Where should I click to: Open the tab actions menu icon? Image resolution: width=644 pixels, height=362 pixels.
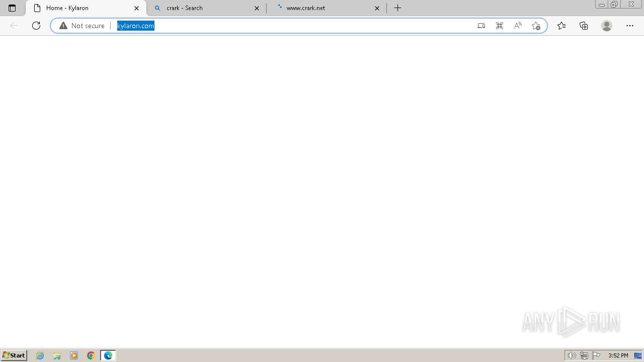click(12, 8)
